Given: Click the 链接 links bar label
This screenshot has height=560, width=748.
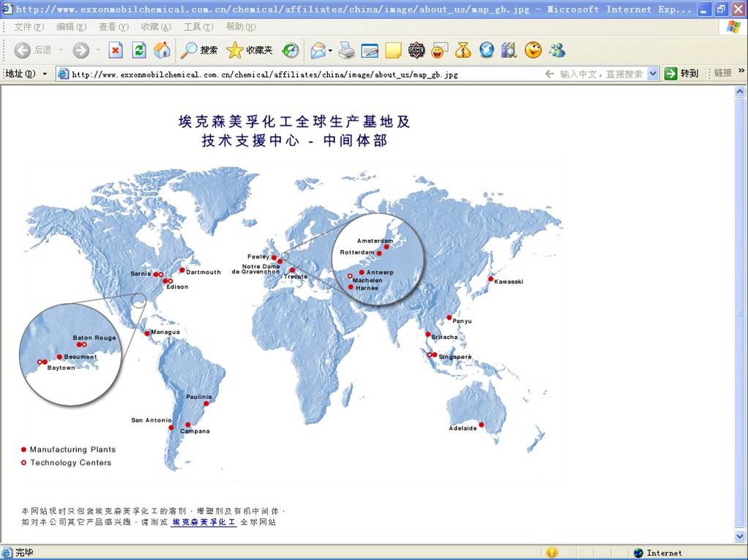Looking at the screenshot, I should click(x=722, y=73).
